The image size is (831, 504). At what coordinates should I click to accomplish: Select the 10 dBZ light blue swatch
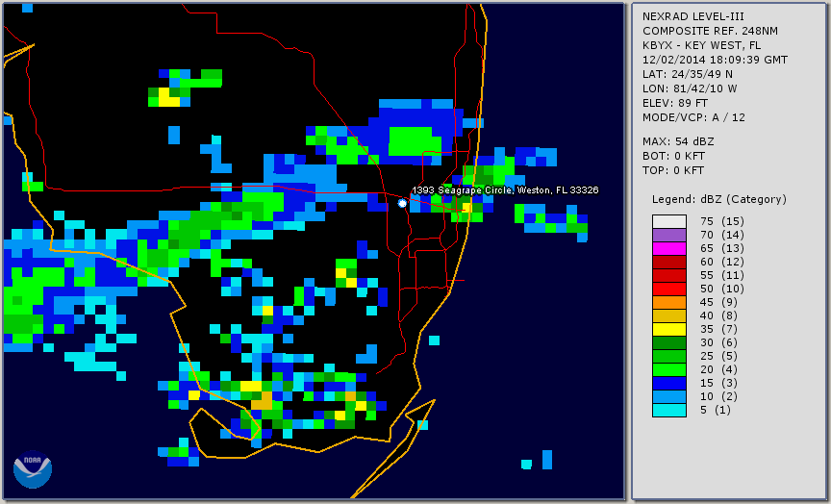click(669, 396)
